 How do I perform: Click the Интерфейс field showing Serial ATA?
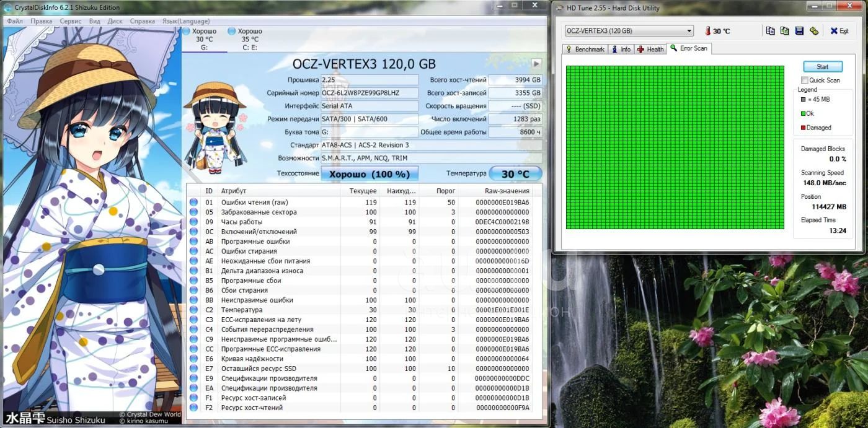click(x=370, y=106)
